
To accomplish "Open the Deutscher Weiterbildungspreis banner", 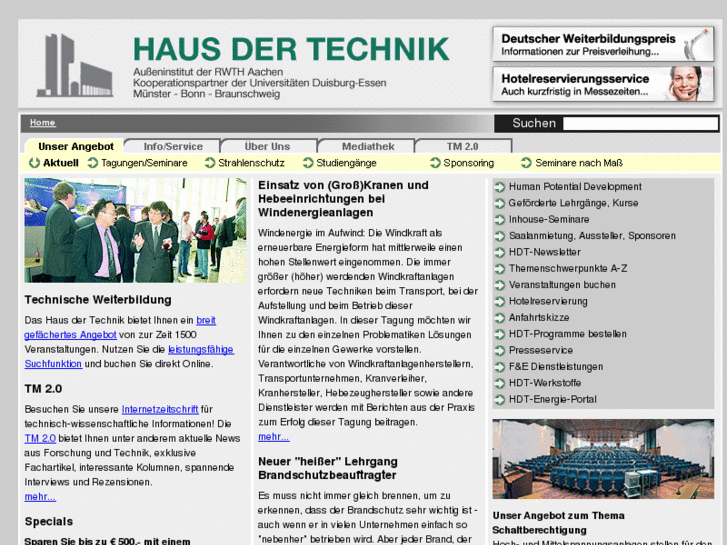I will 603,44.
